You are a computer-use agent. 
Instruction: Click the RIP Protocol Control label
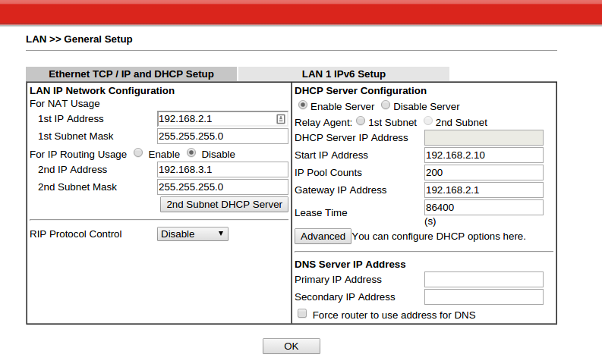pos(76,234)
